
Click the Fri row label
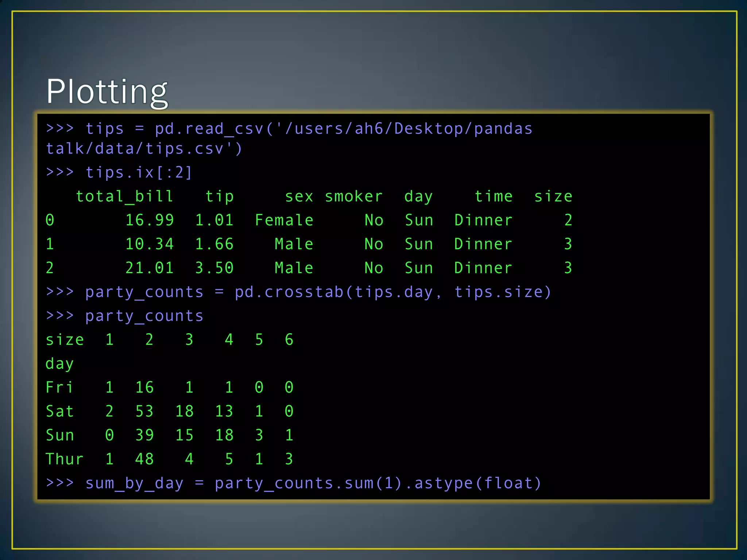(x=59, y=387)
